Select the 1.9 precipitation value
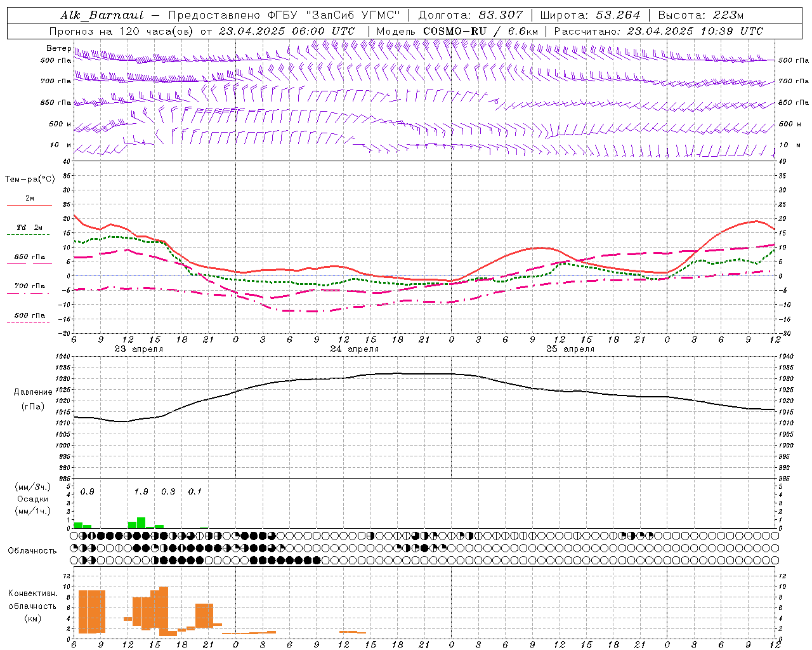Viewport: 812px width, 650px height. coord(141,492)
